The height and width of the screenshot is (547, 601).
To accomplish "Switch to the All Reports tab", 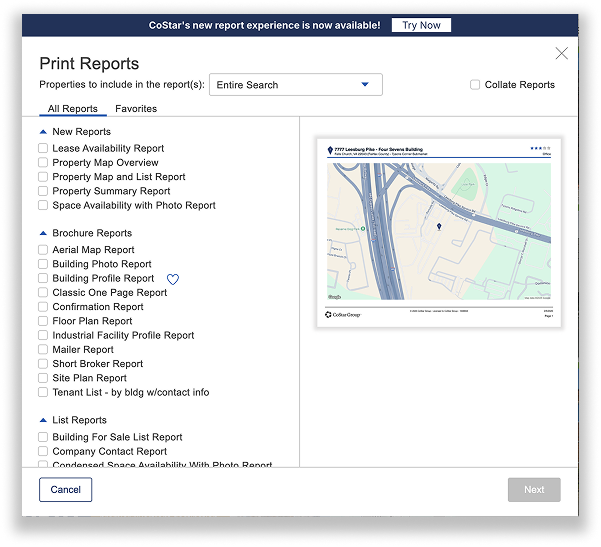I will 72,108.
